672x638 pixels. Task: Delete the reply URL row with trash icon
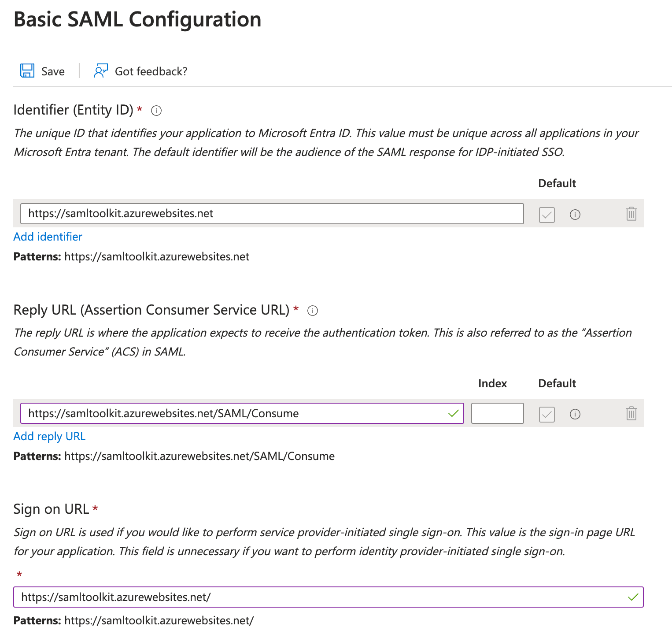631,414
